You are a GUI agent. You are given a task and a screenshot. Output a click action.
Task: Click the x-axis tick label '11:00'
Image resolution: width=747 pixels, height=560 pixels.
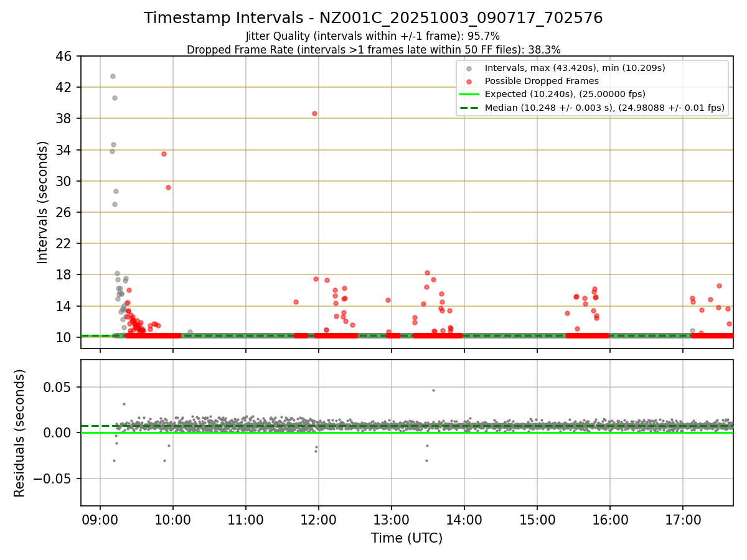(246, 520)
